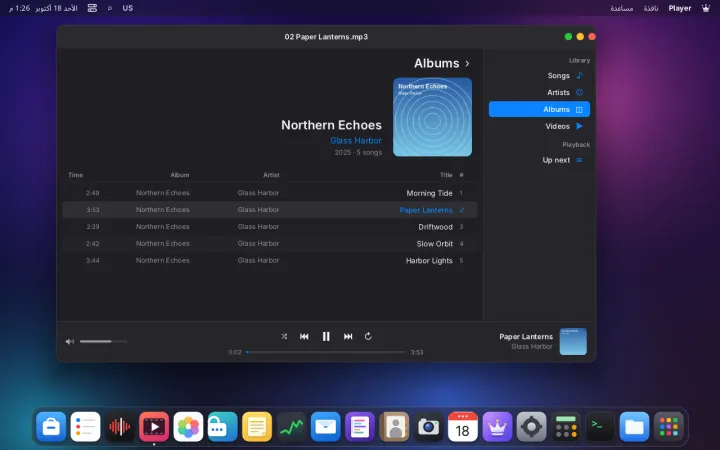Click the Paper Lanterns now playing title
720x450 pixels.
pyautogui.click(x=526, y=337)
